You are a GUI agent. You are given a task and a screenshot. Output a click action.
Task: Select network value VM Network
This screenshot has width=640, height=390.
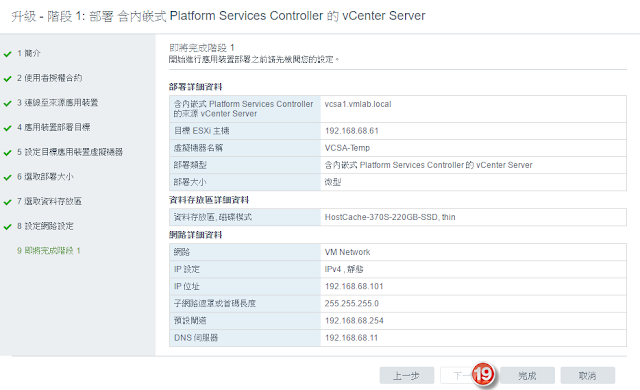click(347, 252)
